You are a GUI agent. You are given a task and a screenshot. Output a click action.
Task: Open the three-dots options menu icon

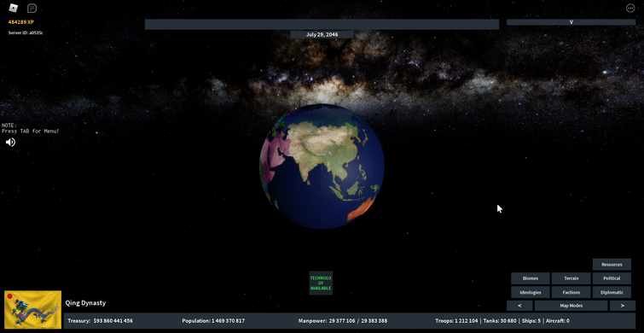click(x=630, y=8)
